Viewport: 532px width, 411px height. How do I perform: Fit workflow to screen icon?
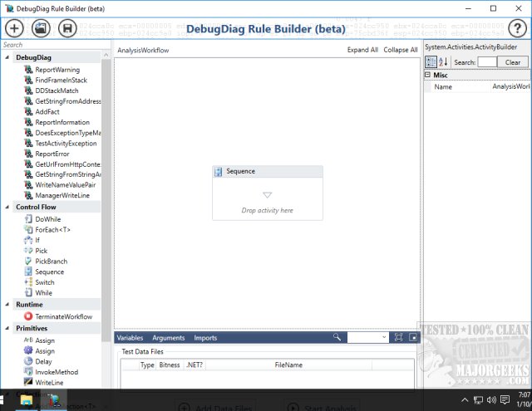pos(399,337)
